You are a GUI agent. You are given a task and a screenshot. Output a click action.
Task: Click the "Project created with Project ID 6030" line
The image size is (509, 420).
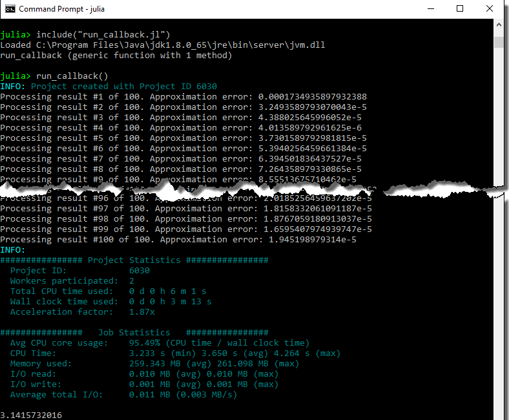[123, 86]
